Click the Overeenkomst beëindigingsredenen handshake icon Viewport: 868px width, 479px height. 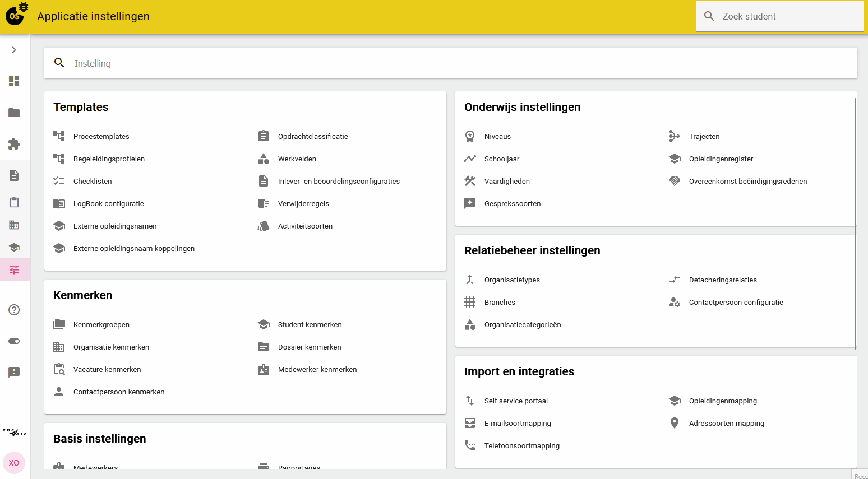(x=675, y=181)
